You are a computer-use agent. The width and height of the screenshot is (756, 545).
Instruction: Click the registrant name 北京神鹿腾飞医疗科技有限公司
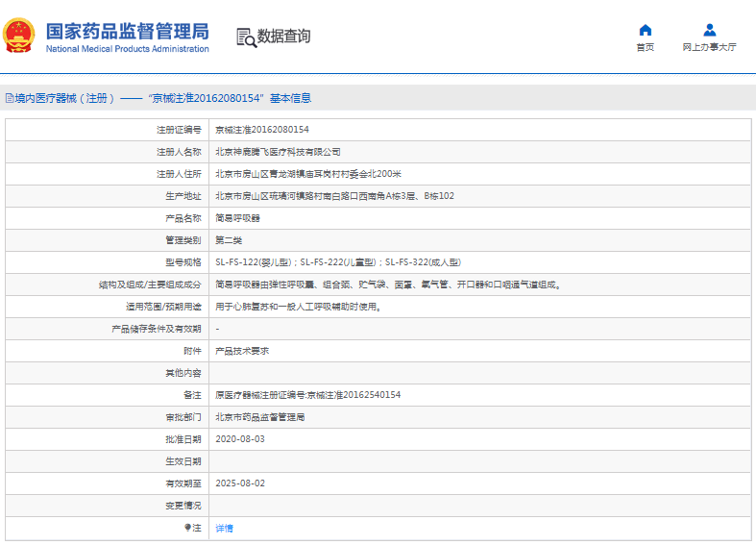point(278,152)
